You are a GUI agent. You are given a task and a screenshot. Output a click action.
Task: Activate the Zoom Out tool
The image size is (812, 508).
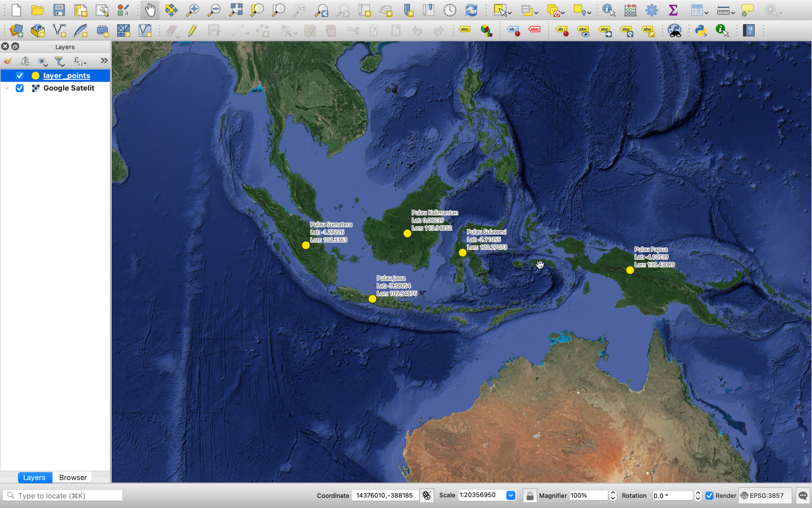pos(214,10)
